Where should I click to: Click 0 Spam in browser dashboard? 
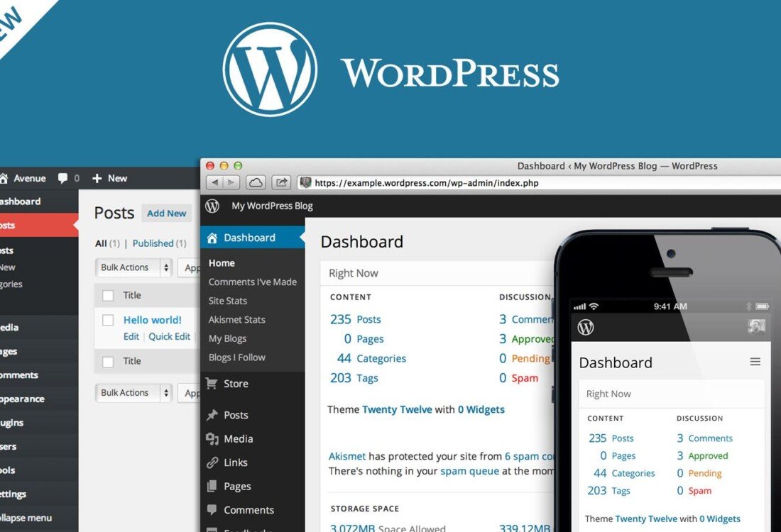(x=518, y=378)
